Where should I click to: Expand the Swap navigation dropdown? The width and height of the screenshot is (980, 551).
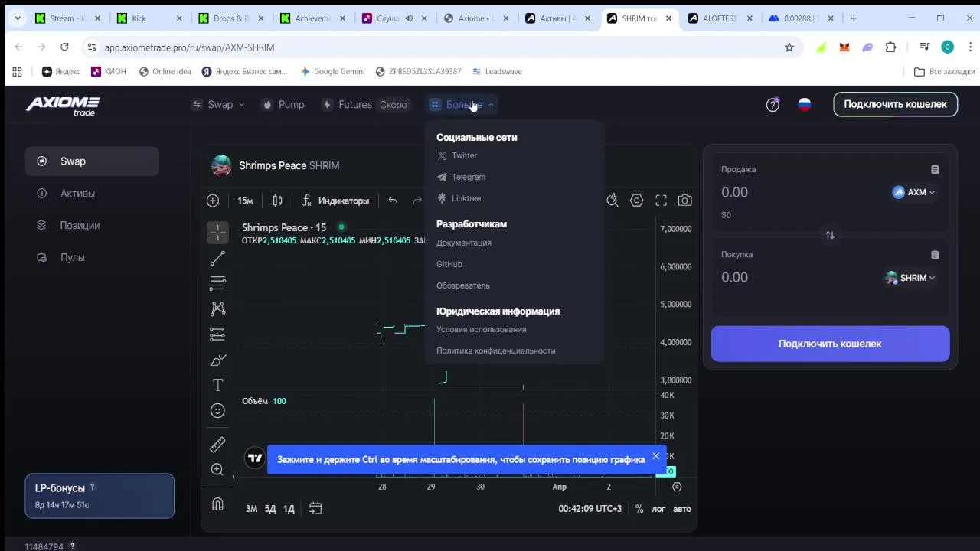[x=218, y=105]
